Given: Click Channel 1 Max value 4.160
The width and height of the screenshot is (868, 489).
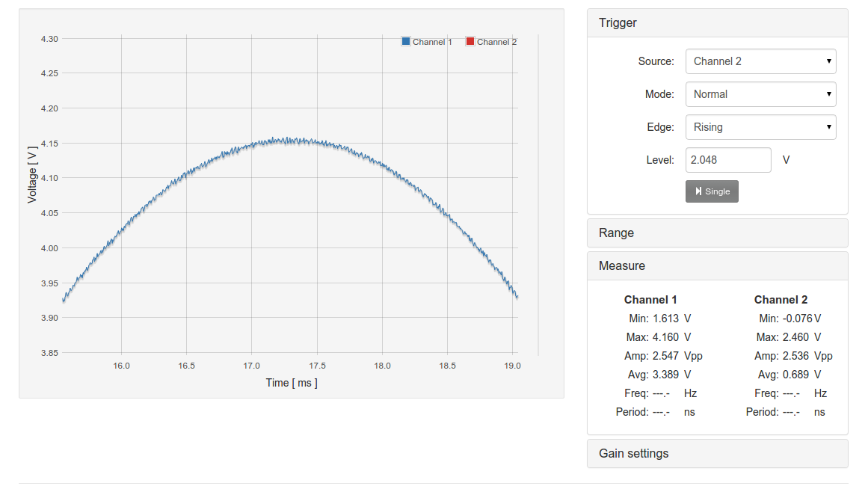Looking at the screenshot, I should point(667,337).
